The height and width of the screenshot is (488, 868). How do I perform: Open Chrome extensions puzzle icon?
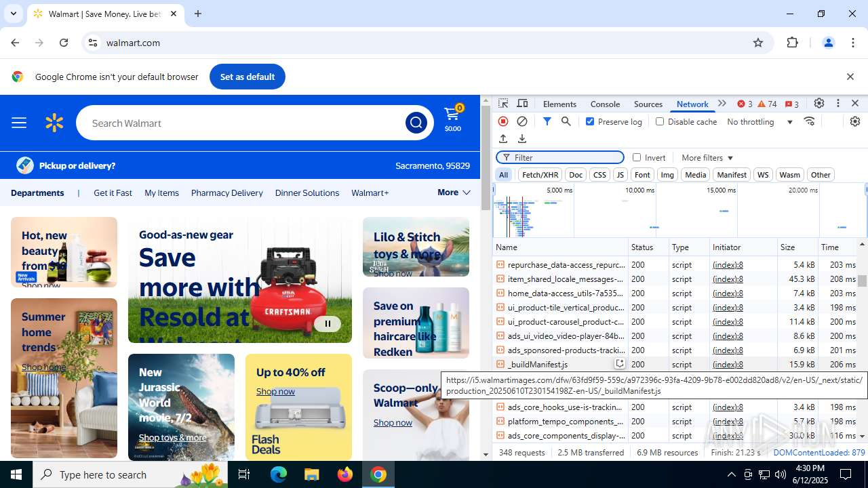tap(793, 43)
